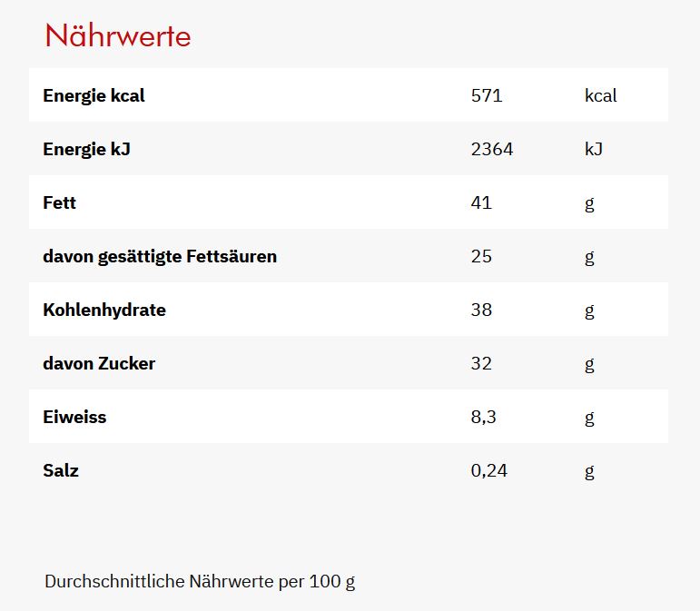
Task: Click the 41 fat value
Action: tap(481, 202)
